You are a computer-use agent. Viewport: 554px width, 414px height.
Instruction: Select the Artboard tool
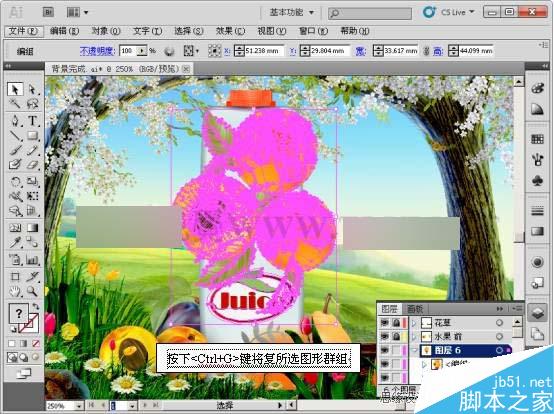(15, 277)
